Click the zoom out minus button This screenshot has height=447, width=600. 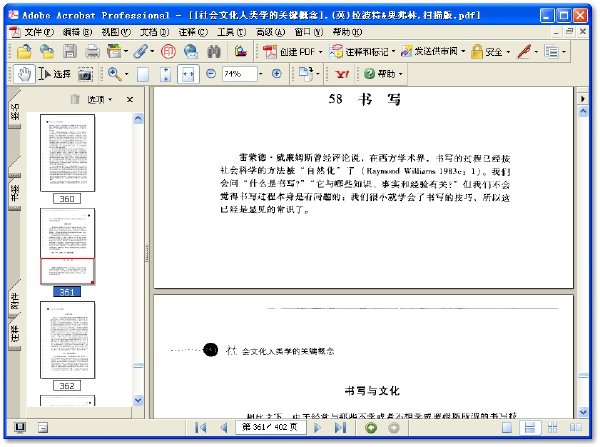click(211, 73)
